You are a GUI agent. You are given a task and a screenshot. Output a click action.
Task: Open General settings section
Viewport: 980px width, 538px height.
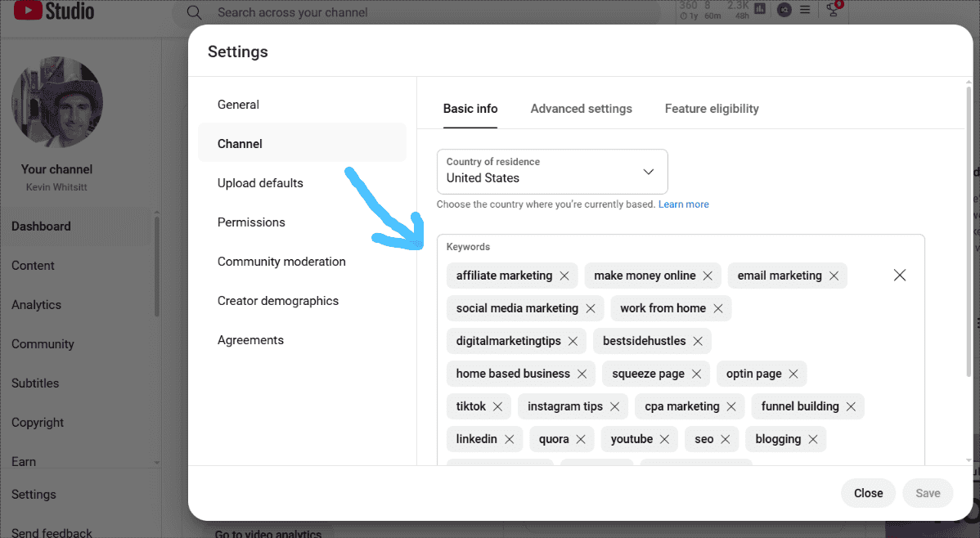(x=302, y=105)
